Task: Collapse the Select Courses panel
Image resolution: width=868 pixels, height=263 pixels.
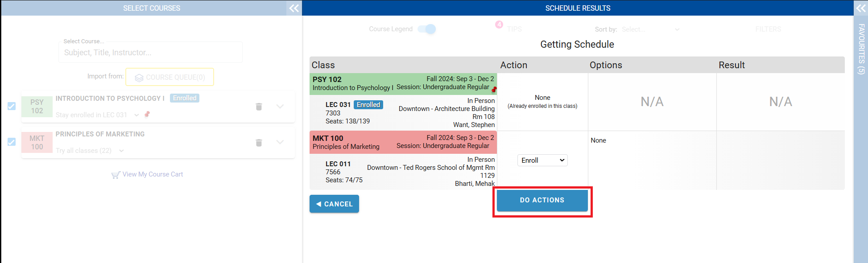Action: click(294, 8)
